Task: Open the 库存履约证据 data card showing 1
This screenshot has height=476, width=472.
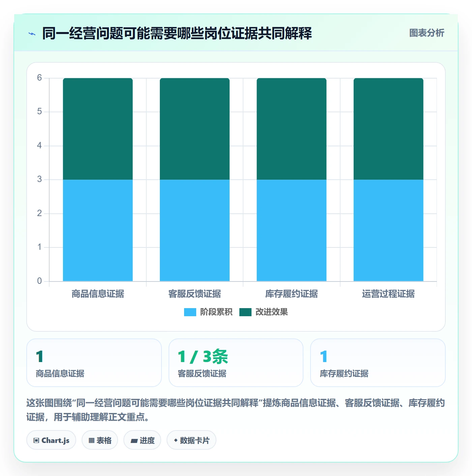Action: [x=378, y=363]
